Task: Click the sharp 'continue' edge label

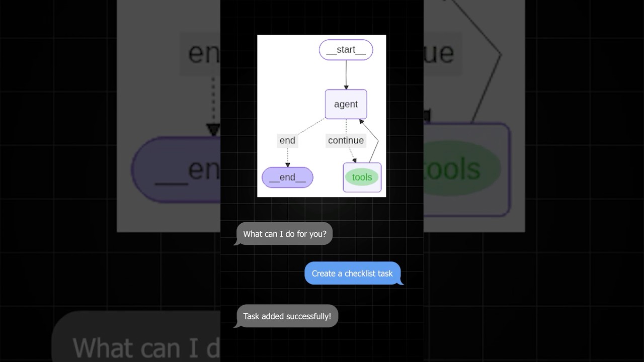Action: point(346,140)
